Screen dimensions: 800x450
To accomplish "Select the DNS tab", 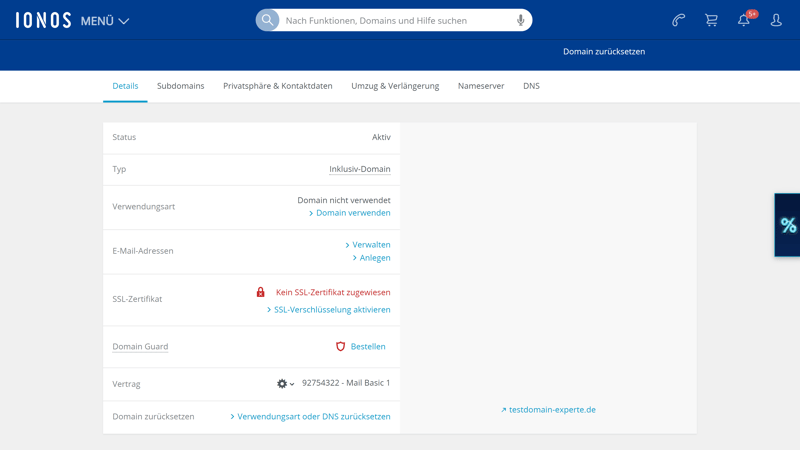I will click(x=531, y=86).
